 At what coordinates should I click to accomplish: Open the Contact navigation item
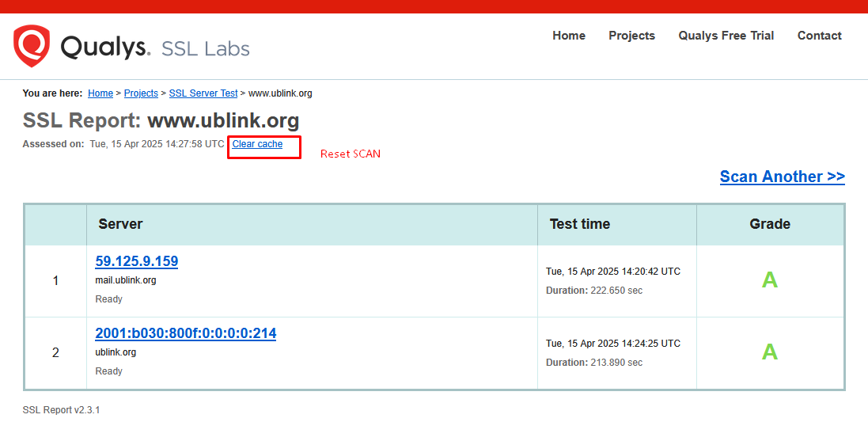pyautogui.click(x=819, y=36)
